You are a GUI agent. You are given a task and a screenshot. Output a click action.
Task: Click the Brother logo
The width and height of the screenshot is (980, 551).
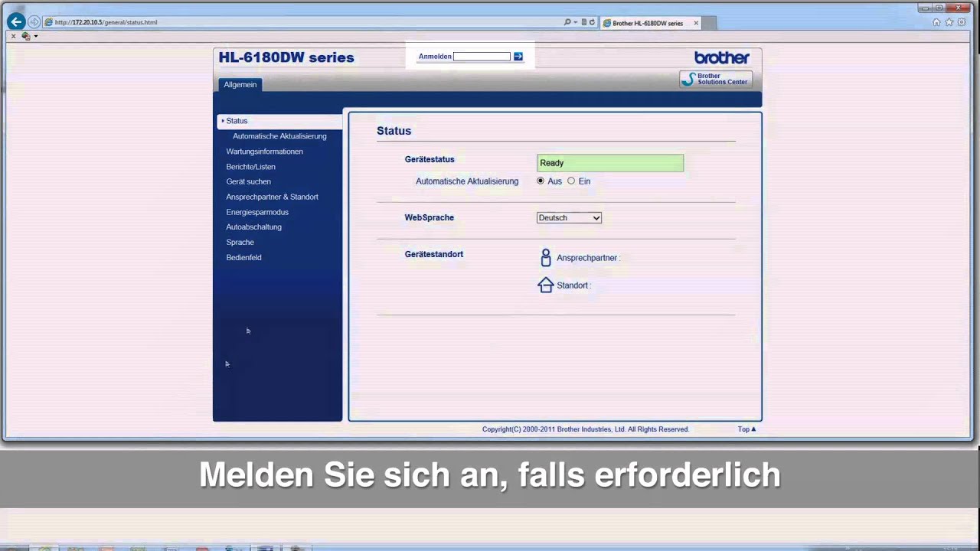722,57
